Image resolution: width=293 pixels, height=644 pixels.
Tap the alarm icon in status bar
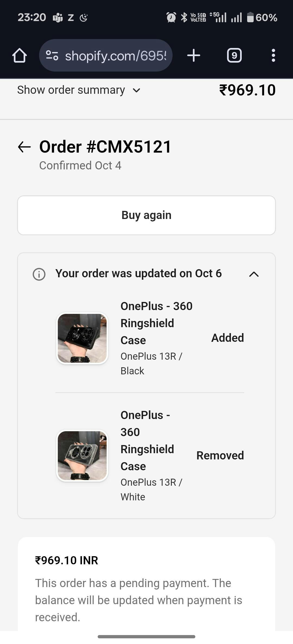click(x=171, y=18)
